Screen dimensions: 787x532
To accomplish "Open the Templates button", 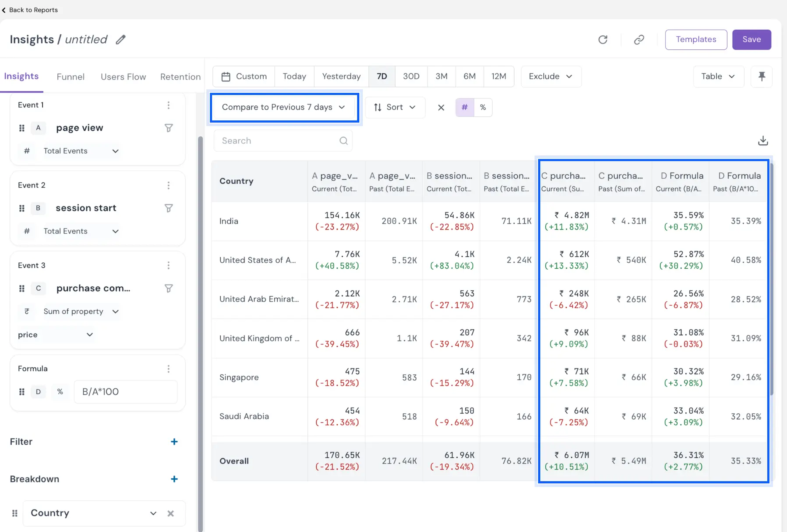I will click(696, 39).
